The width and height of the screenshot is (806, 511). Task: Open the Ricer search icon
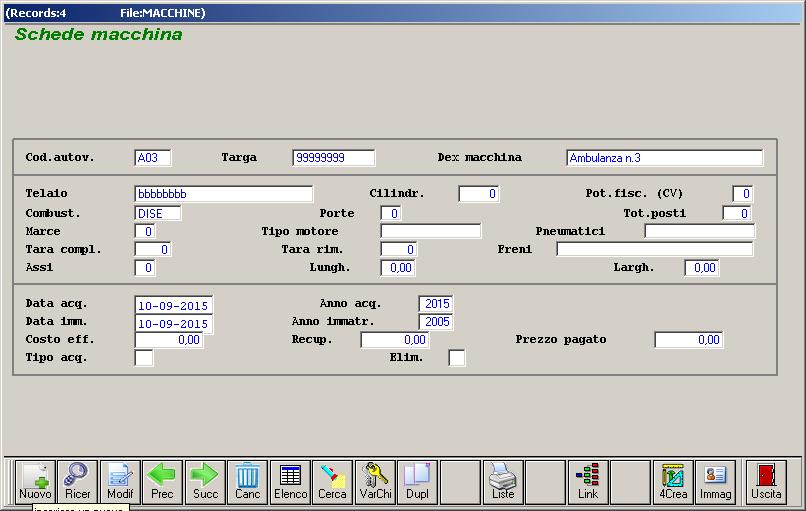point(78,481)
